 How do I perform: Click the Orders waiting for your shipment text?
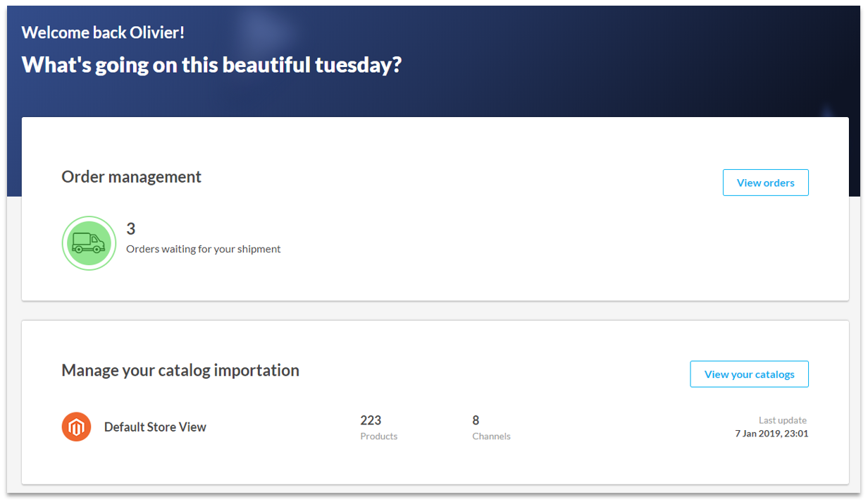[204, 249]
